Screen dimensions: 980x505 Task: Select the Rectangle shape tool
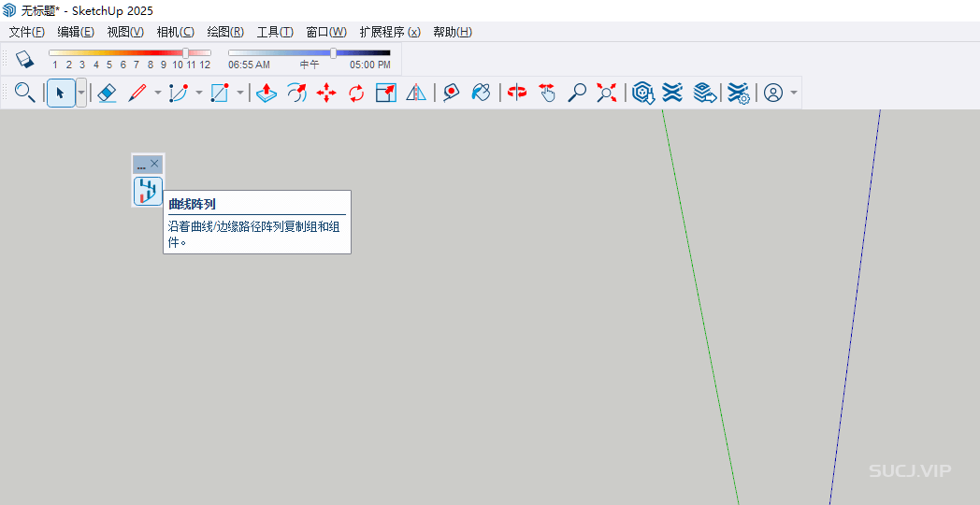tap(220, 94)
